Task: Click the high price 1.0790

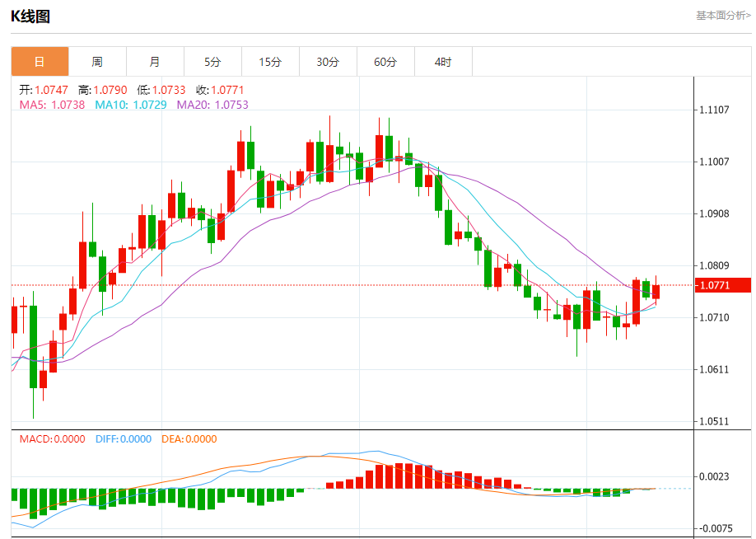Action: pos(110,90)
